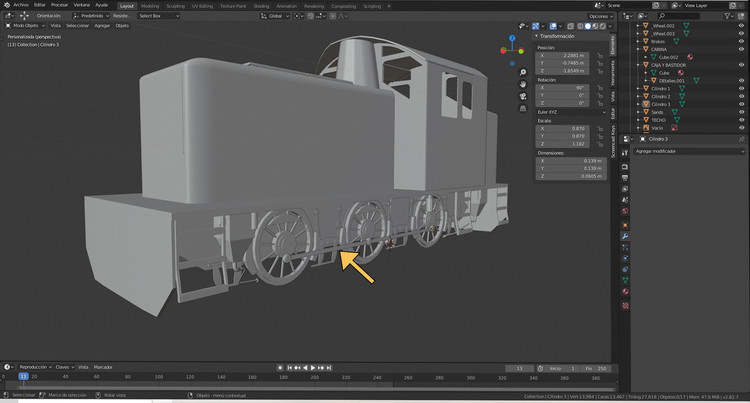
Task: Hide the CABINA object in outliner
Action: 741,49
